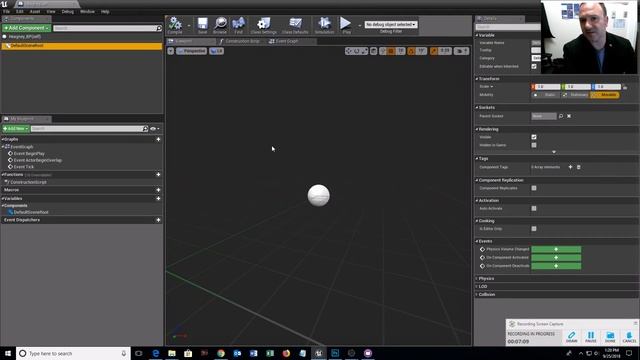Image resolution: width=640 pixels, height=360 pixels.
Task: Add a component tag element
Action: (x=570, y=167)
